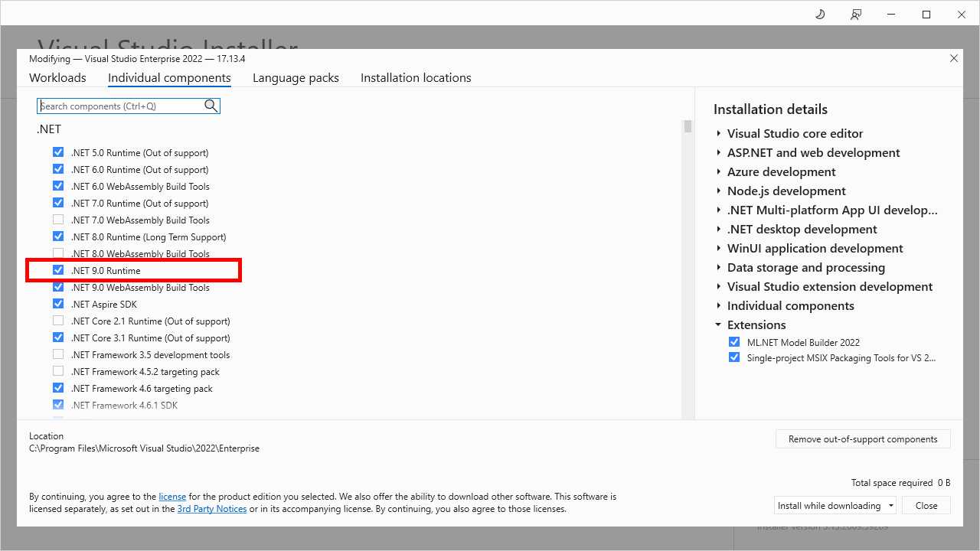
Task: Expand ASP.NET and web development details
Action: [718, 152]
